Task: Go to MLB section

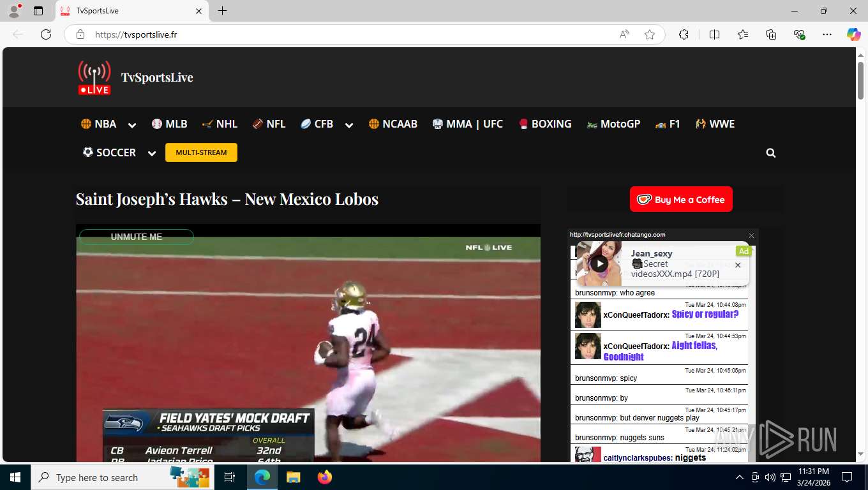Action: click(x=169, y=124)
